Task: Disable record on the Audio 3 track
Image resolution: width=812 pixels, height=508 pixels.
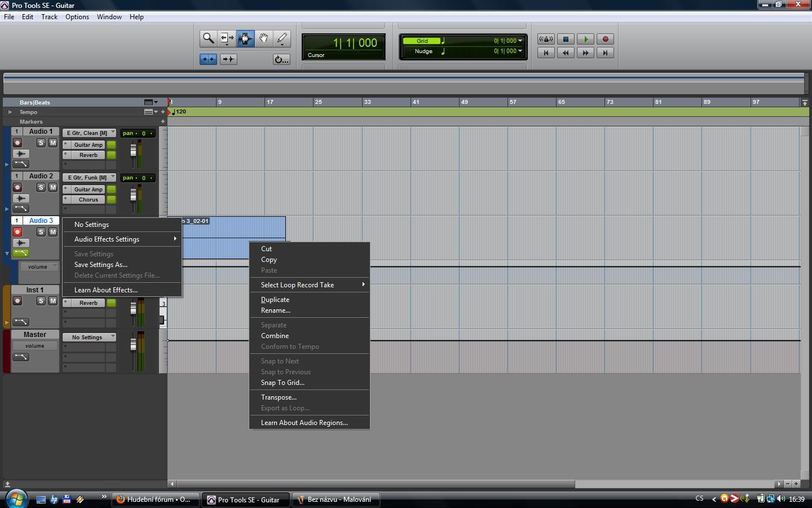Action: click(x=17, y=232)
